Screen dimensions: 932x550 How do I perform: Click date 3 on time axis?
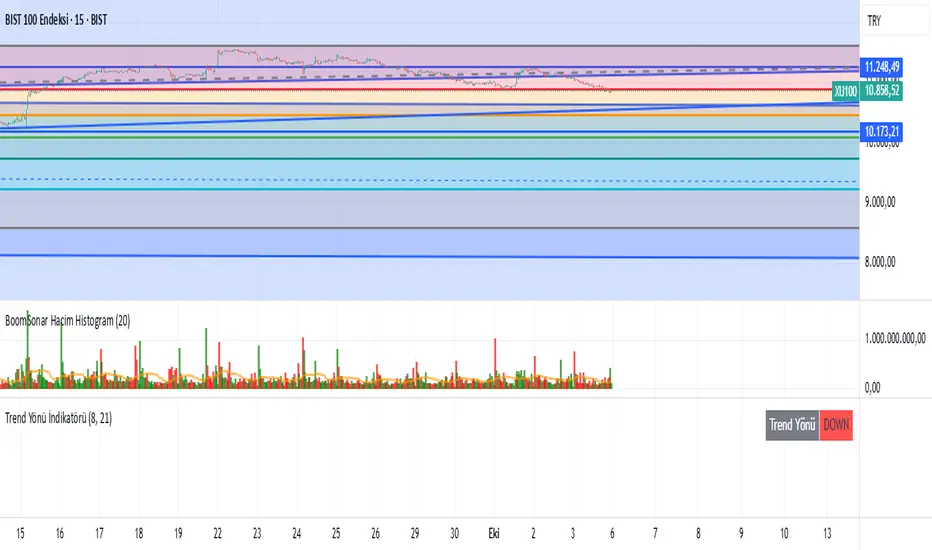pos(572,533)
